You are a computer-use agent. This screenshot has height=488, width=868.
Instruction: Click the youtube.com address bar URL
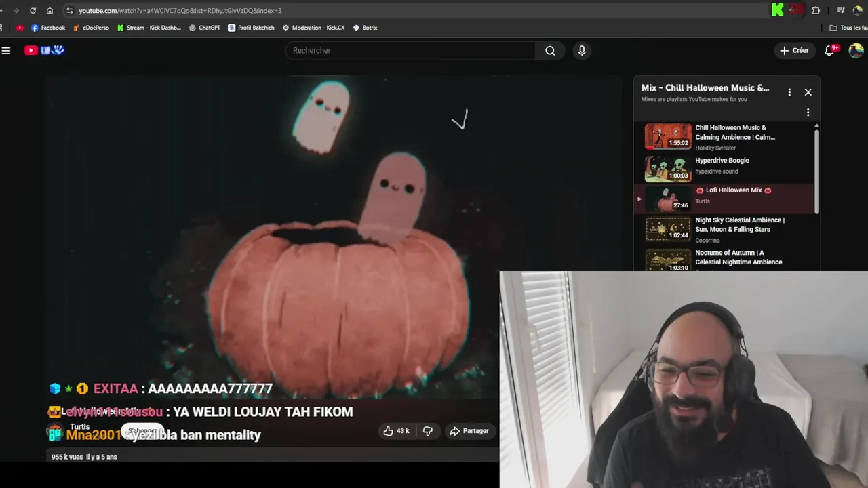pos(180,11)
